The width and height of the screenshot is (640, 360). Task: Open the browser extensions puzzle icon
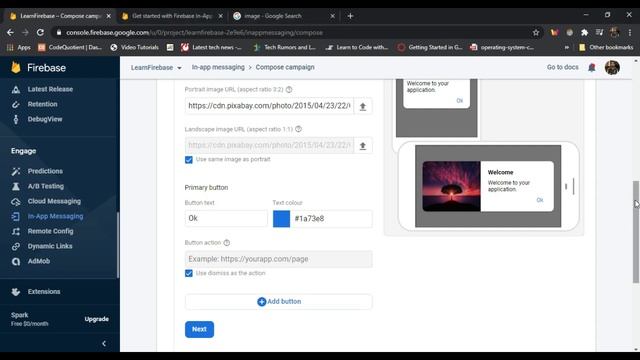(x=584, y=32)
